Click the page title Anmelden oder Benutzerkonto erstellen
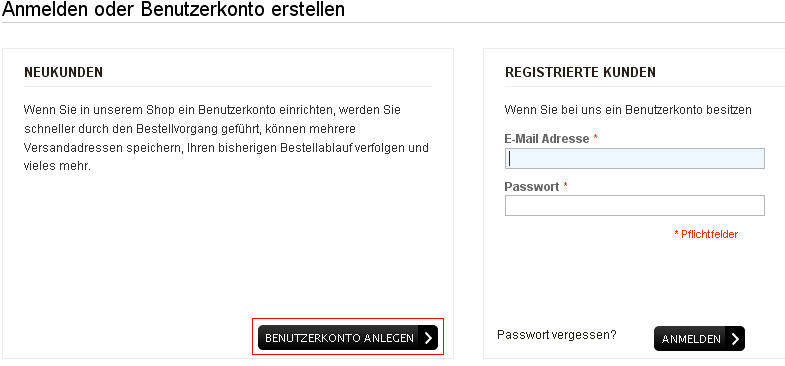785x366 pixels. click(x=173, y=9)
